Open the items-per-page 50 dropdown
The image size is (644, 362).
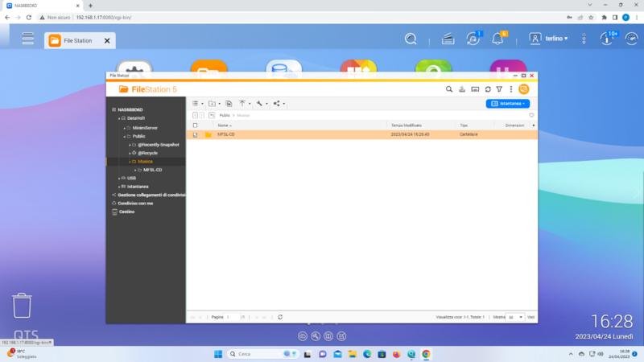515,317
